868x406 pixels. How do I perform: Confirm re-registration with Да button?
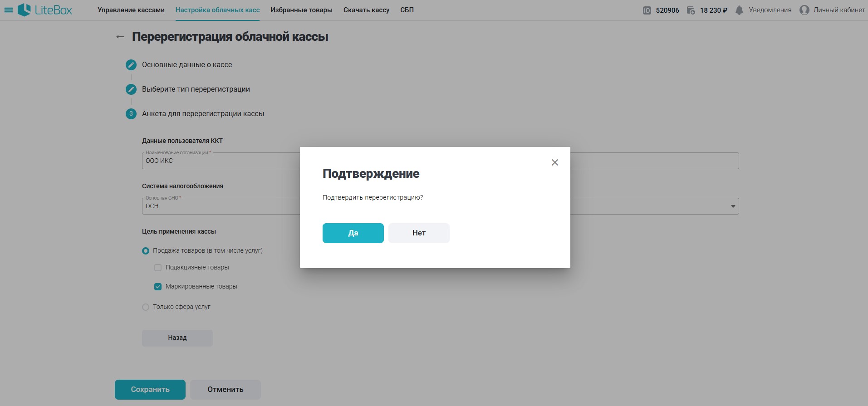(353, 233)
